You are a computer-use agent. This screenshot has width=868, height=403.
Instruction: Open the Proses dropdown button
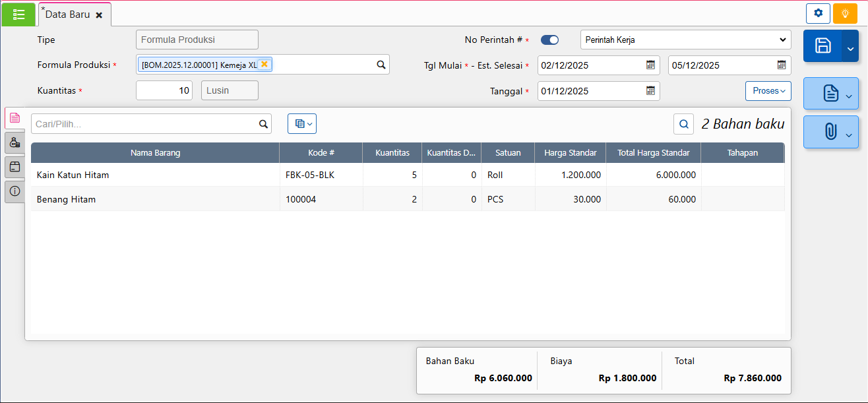(768, 91)
